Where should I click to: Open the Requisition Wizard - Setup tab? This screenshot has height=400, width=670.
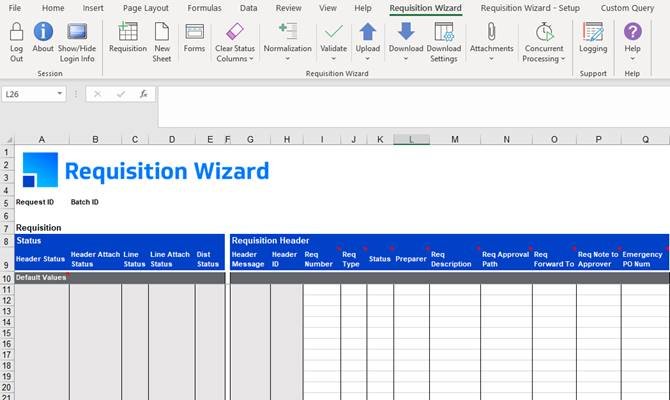click(x=530, y=8)
